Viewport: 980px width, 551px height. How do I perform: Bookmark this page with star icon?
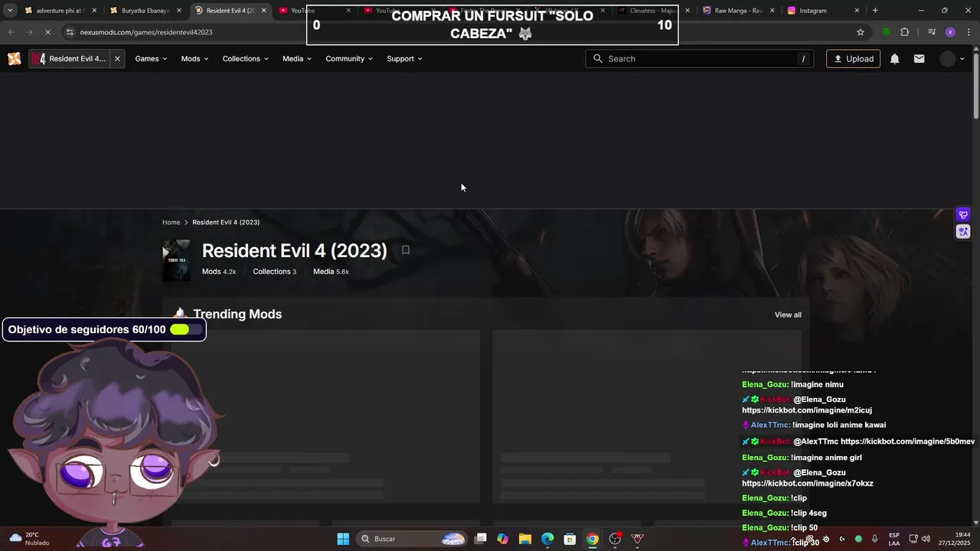(861, 32)
